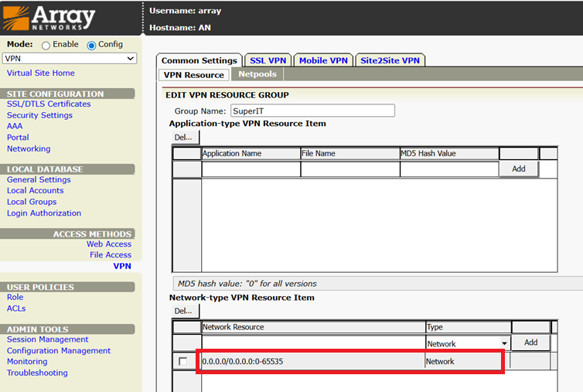The image size is (583, 392).
Task: Click Del... under Network-type VPN Resource Item
Action: [x=183, y=311]
